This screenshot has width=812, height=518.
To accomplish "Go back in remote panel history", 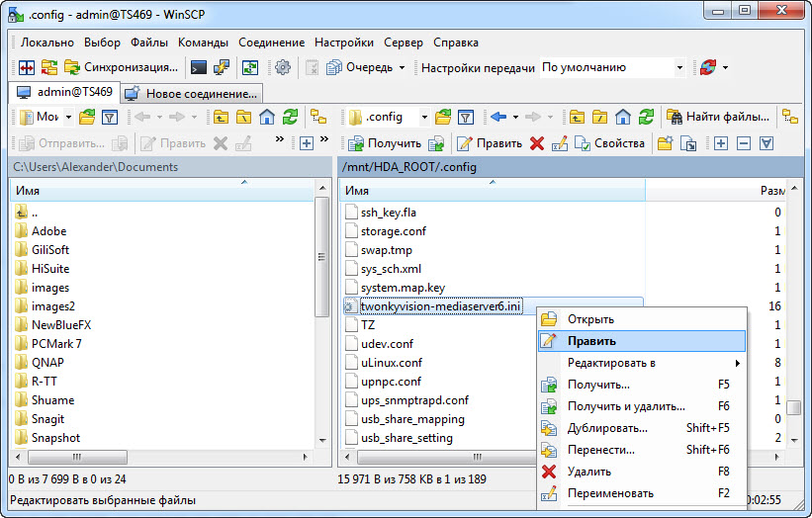I will (x=498, y=117).
